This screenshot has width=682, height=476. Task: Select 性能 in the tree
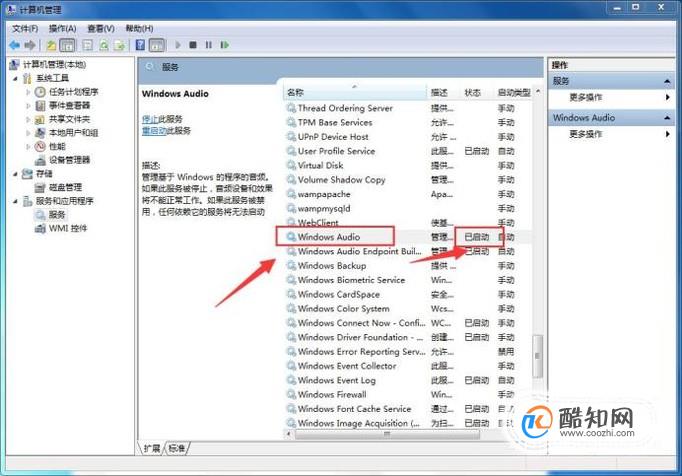(x=57, y=146)
